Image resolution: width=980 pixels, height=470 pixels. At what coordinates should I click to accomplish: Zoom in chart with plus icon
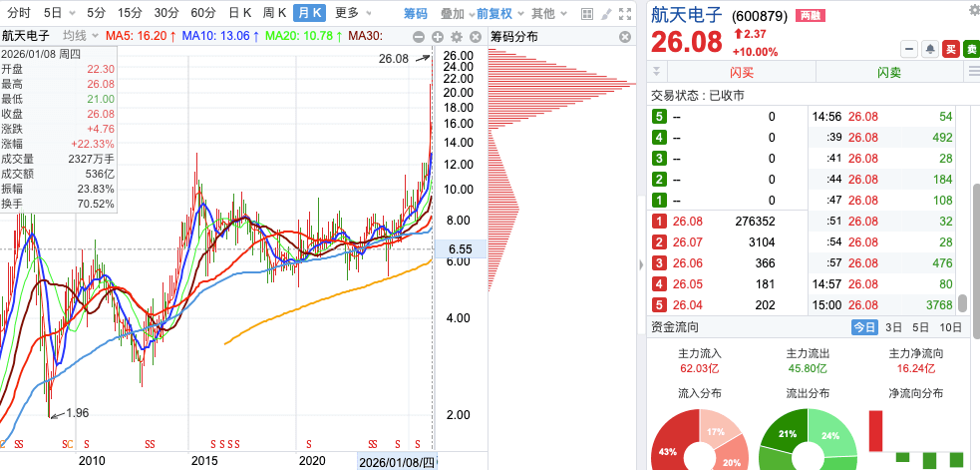[x=438, y=37]
